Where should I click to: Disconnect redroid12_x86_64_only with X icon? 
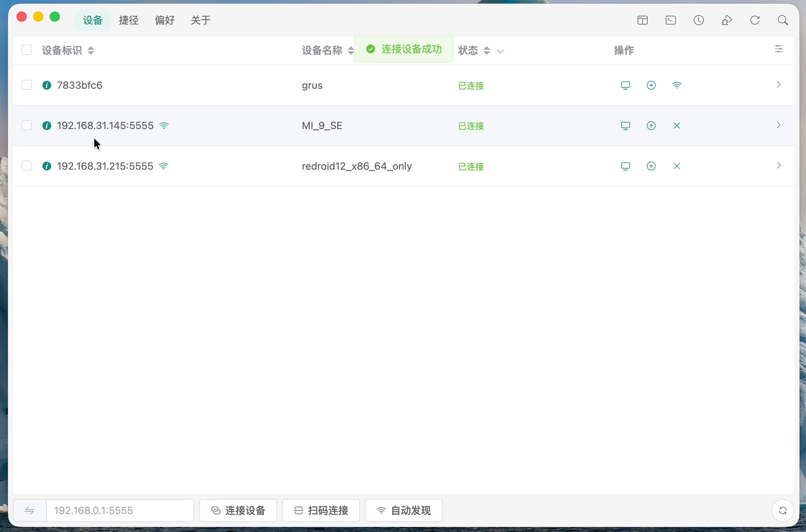677,166
